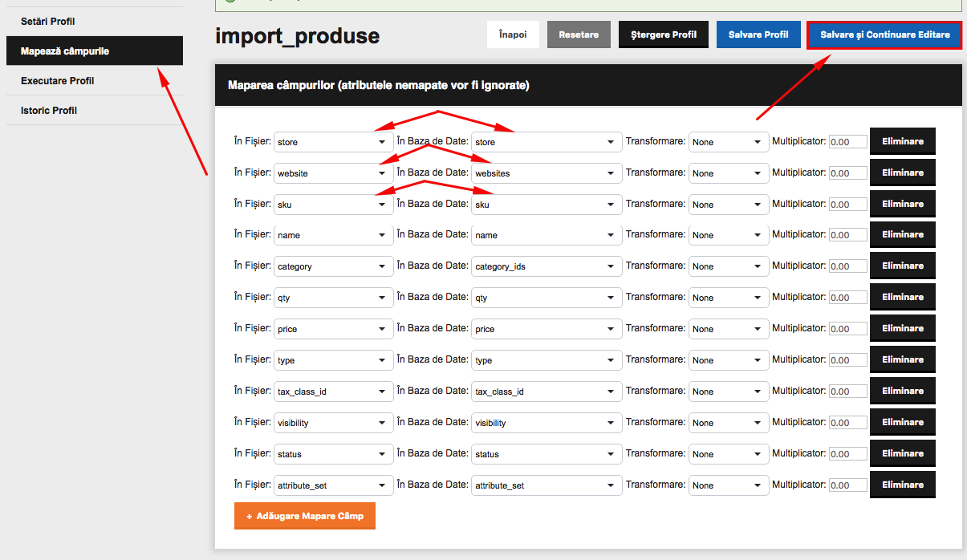Remove the qty mapping with Eliminare
The image size is (967, 560).
point(903,297)
